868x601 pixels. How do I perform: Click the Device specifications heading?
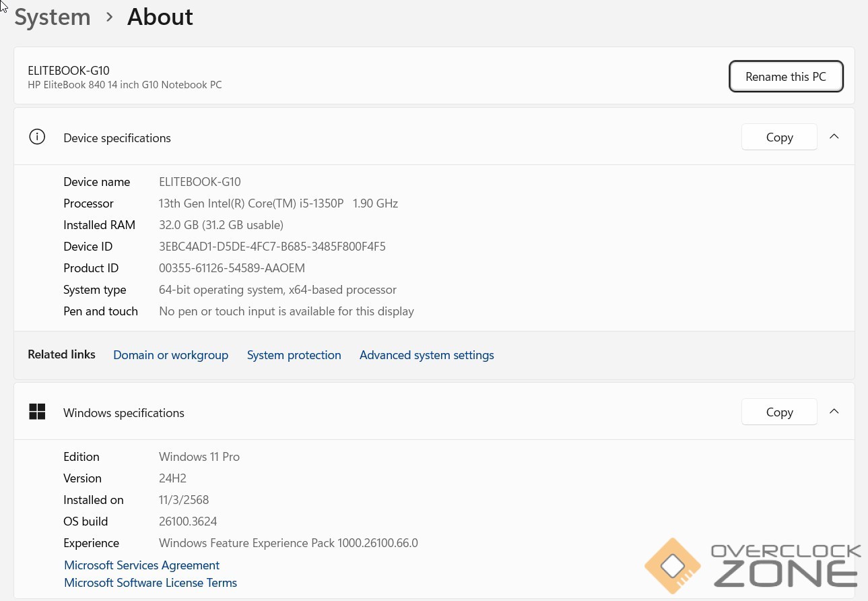coord(117,138)
